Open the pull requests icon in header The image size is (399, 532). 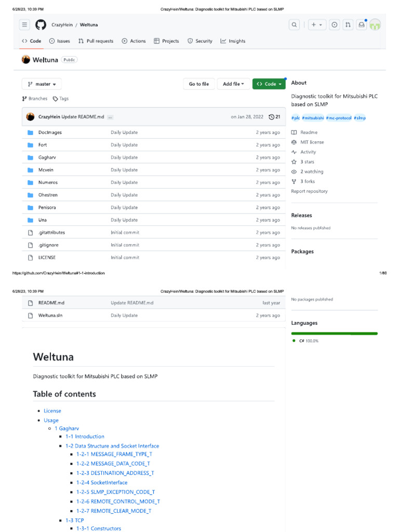coord(348,25)
